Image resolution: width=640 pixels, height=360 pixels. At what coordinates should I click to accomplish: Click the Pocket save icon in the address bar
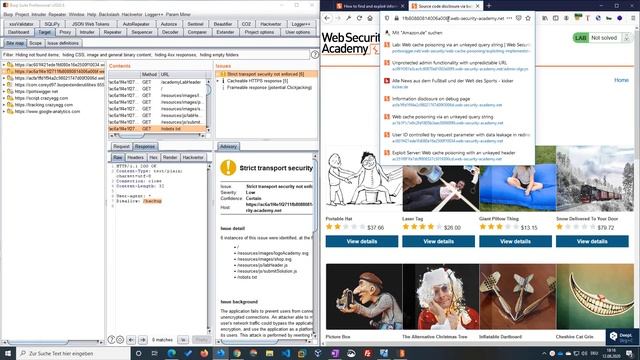[x=518, y=18]
